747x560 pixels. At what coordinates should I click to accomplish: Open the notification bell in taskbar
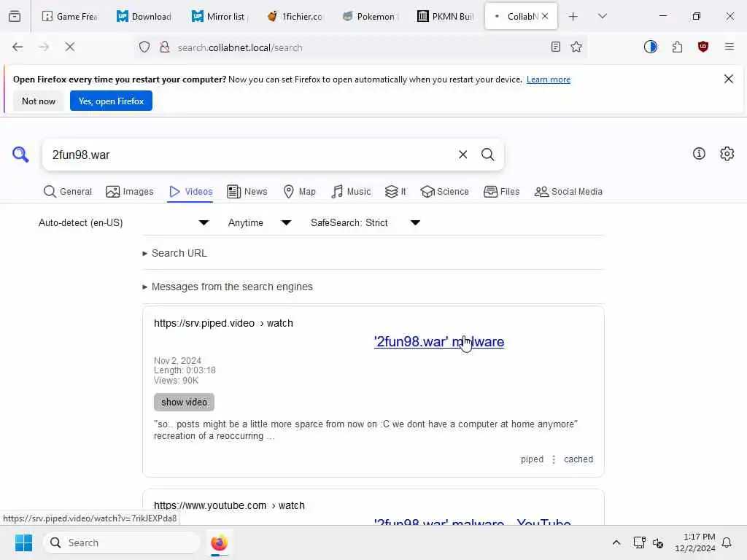[727, 542]
